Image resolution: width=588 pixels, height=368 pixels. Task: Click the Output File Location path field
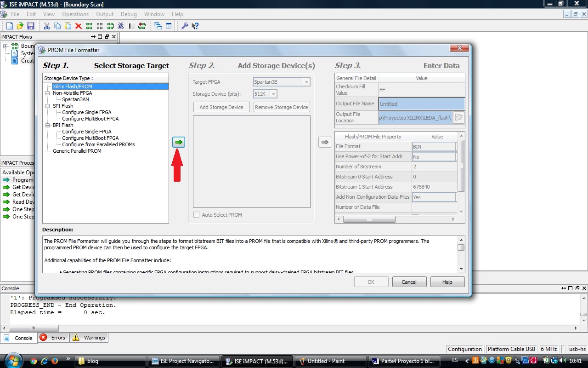pos(415,118)
